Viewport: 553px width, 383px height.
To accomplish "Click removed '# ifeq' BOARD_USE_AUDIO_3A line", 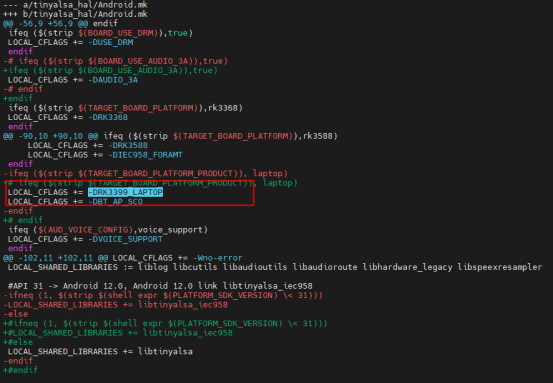I will 116,61.
